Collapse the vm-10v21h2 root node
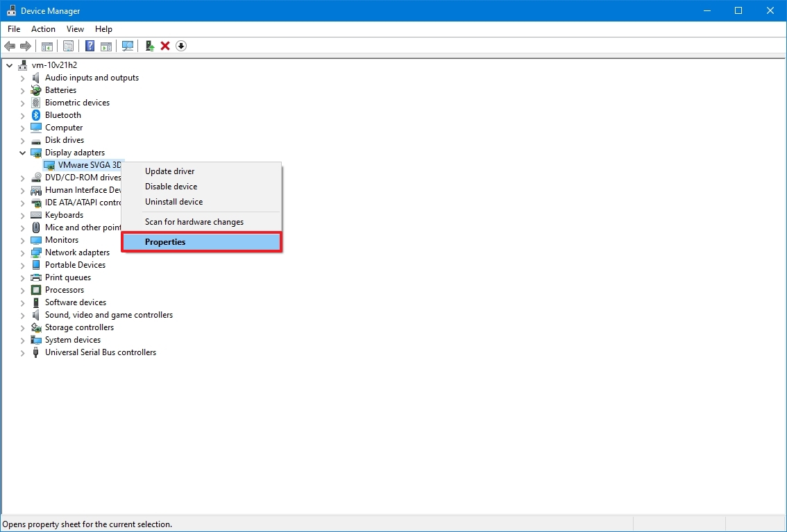Screen dimensions: 787x532 pyautogui.click(x=9, y=65)
